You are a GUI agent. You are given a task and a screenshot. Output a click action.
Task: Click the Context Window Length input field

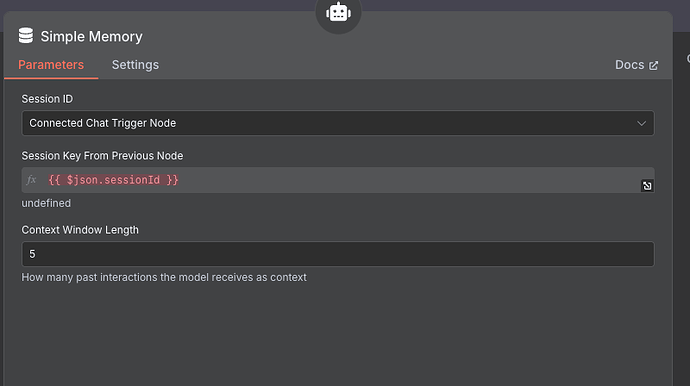tap(338, 254)
